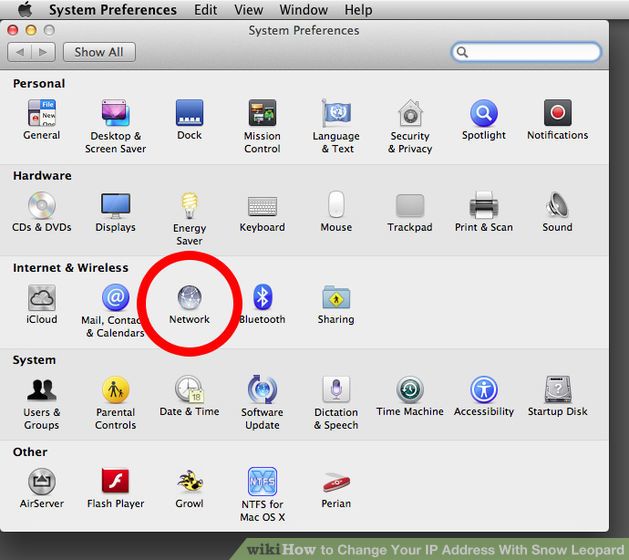Open Keyboard preferences
The width and height of the screenshot is (629, 560).
click(x=262, y=212)
